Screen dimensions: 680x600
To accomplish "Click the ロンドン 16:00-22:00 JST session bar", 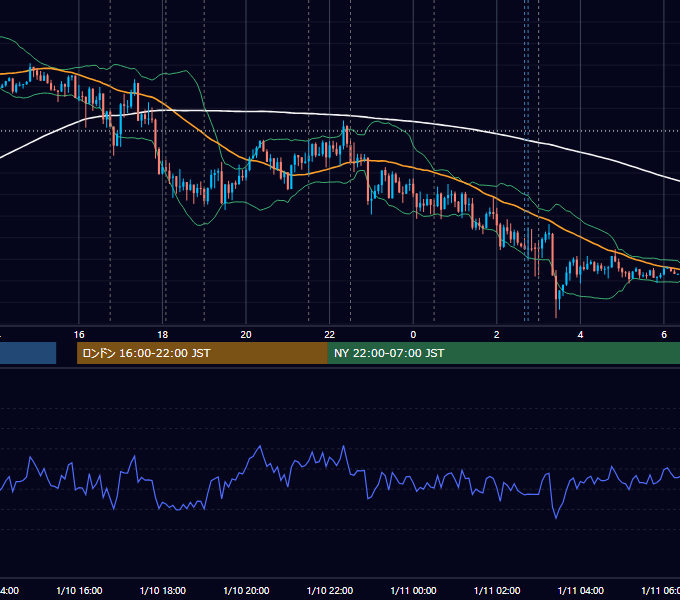I will [x=202, y=353].
